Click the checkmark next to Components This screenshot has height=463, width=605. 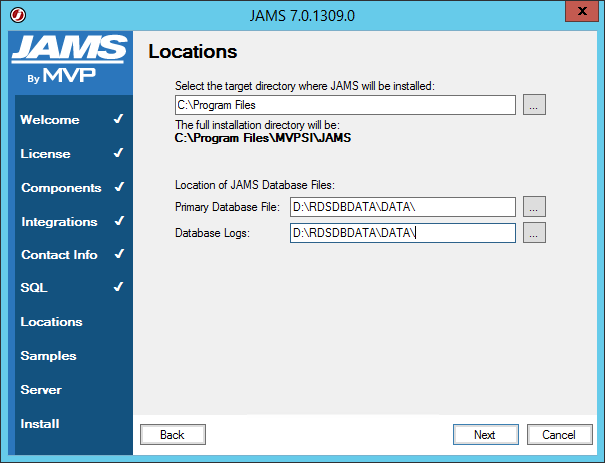[x=120, y=187]
